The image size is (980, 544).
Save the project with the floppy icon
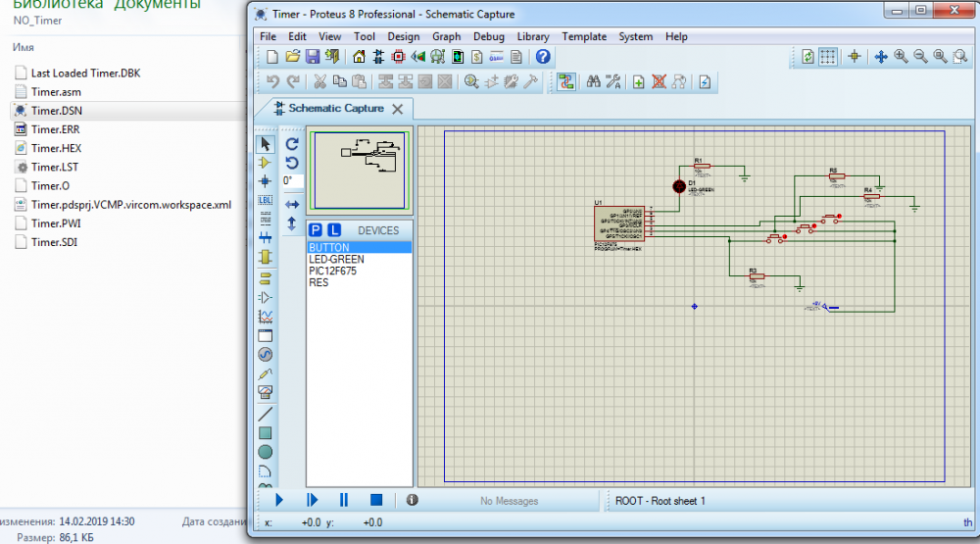coord(313,57)
